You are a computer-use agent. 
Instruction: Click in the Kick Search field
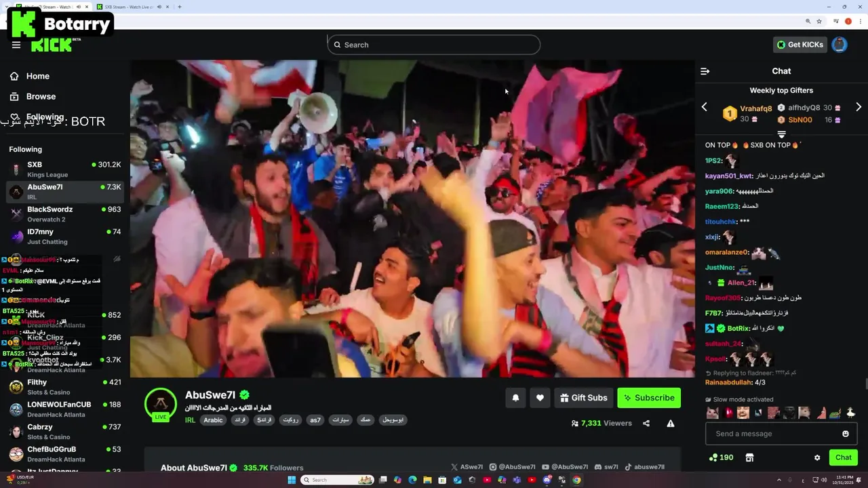click(434, 45)
